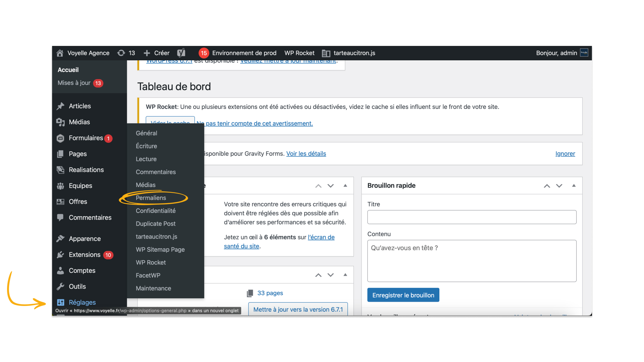Move Brouillon rapide panel up with chevron

[547, 186]
